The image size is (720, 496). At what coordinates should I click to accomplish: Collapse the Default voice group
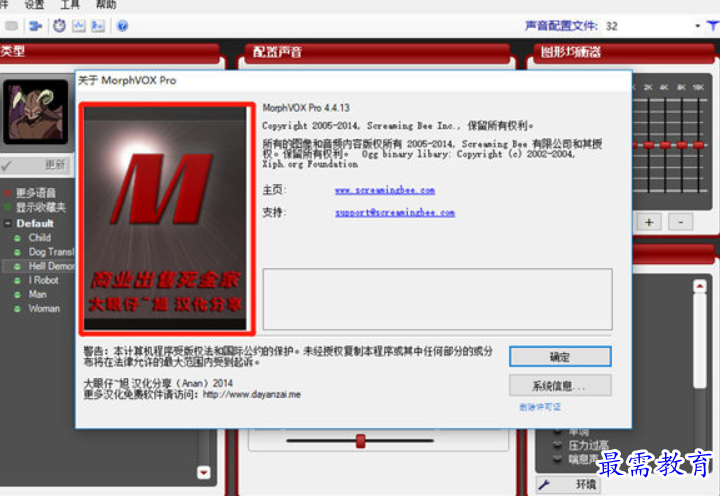click(x=8, y=224)
